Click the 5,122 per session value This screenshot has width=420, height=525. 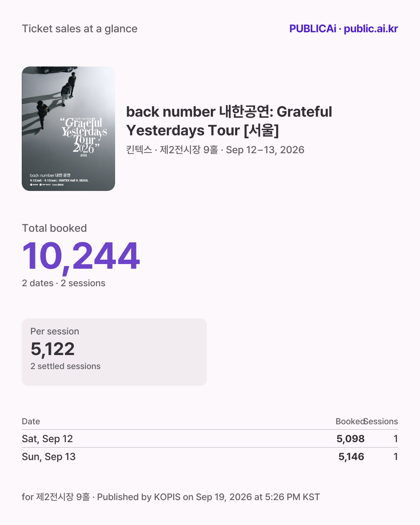52,349
